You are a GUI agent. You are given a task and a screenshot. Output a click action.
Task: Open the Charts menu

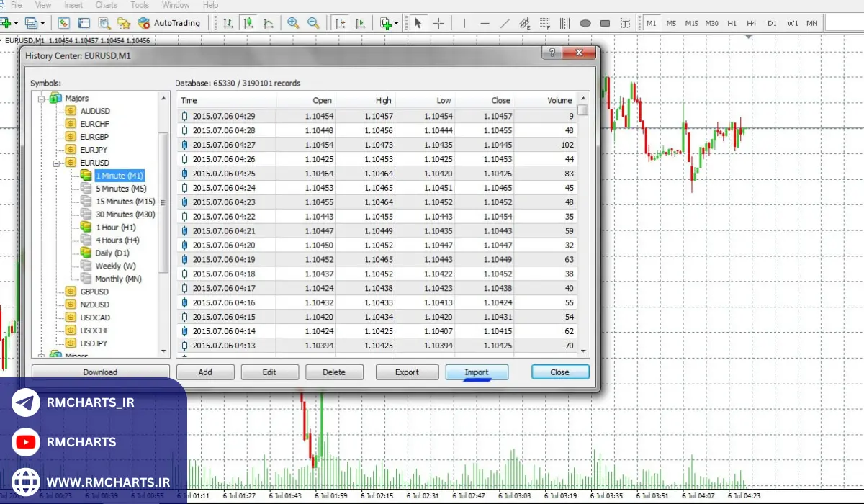pyautogui.click(x=106, y=5)
